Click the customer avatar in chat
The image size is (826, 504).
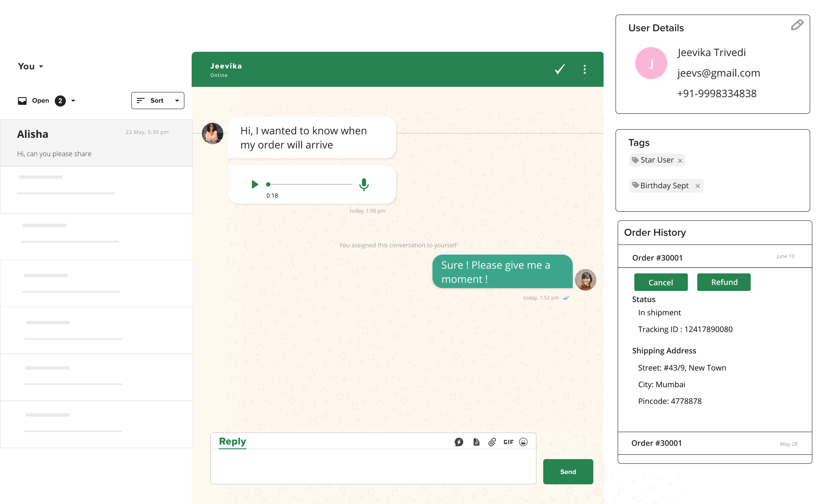tap(213, 133)
